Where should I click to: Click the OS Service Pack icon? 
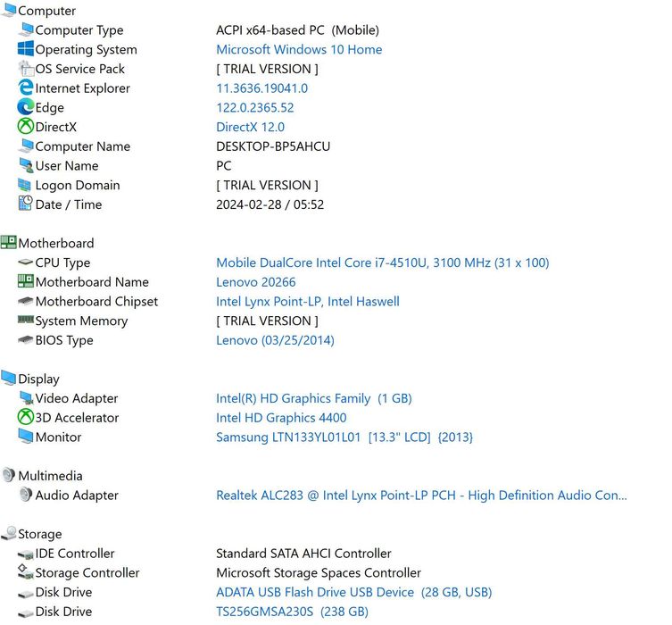(x=26, y=68)
